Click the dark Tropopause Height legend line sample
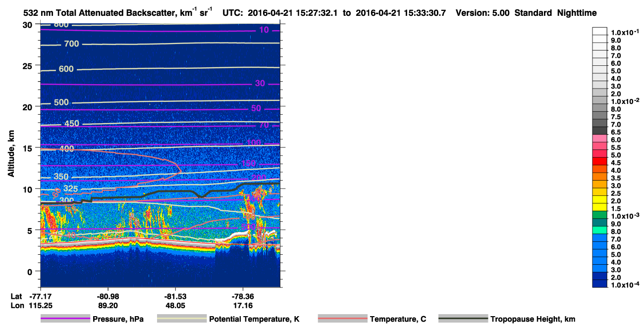 pyautogui.click(x=463, y=319)
